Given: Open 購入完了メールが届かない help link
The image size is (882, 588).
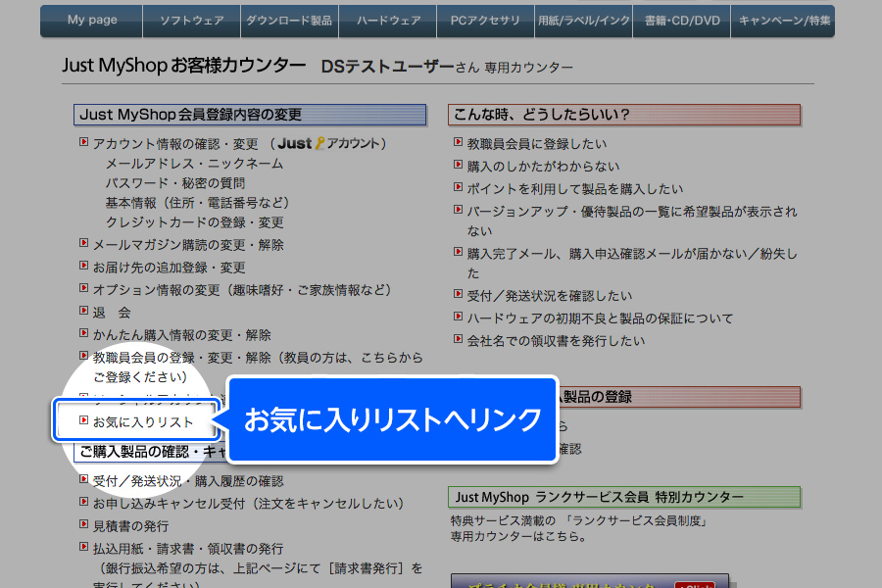Looking at the screenshot, I should click(632, 264).
